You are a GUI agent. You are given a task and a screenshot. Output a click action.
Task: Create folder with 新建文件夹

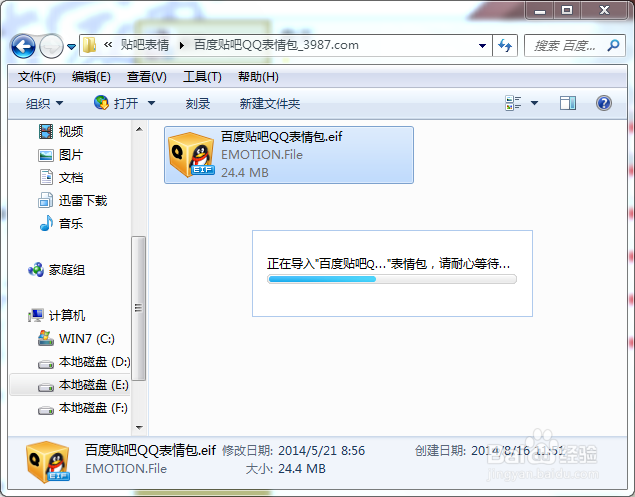270,104
